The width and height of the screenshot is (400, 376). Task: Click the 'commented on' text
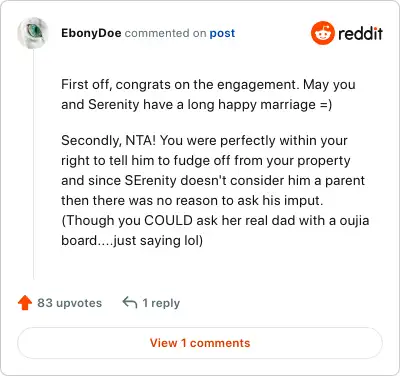point(165,33)
